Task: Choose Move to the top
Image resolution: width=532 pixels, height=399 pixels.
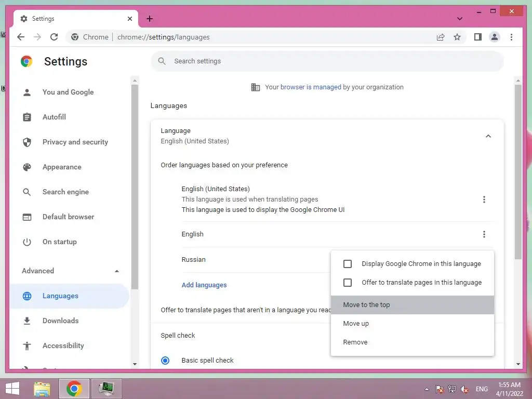Action: (412, 304)
